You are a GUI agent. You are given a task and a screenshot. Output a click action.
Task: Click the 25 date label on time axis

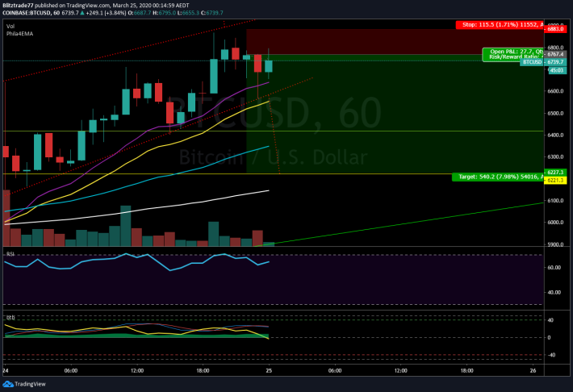269,370
